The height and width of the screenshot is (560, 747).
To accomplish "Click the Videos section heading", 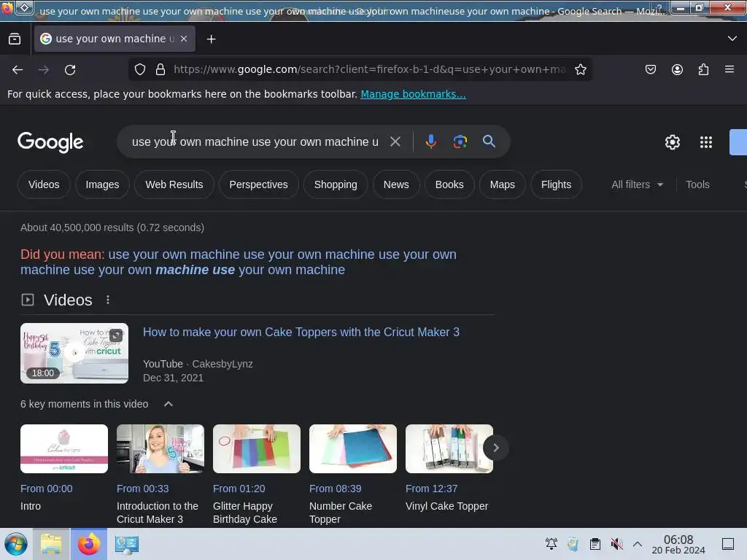I will click(x=68, y=300).
